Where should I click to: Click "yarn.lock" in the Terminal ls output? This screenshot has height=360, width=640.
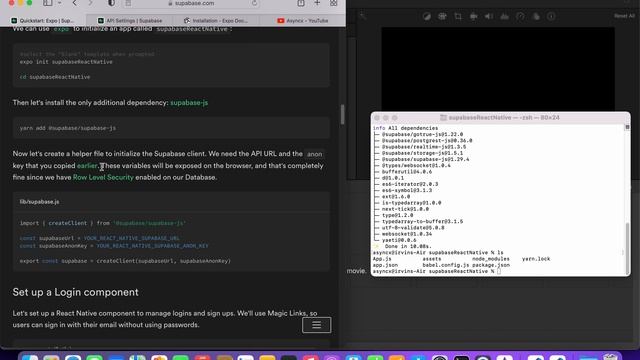pos(536,259)
